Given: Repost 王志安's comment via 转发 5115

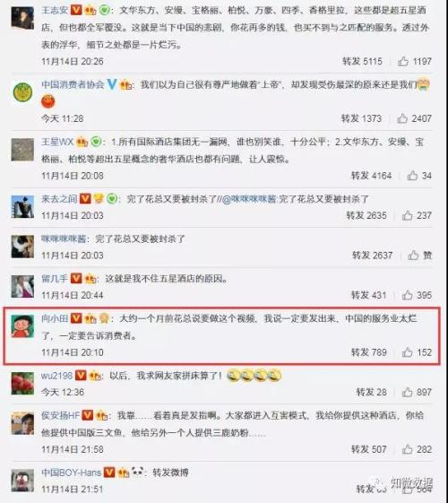Looking at the screenshot, I should 362,61.
